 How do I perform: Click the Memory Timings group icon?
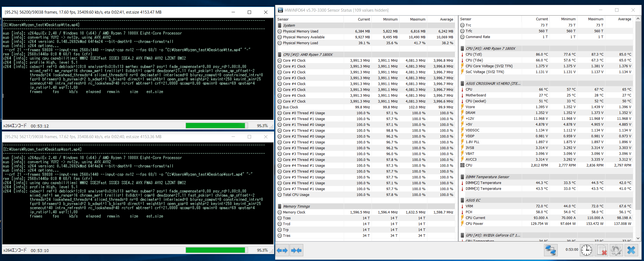coord(280,206)
